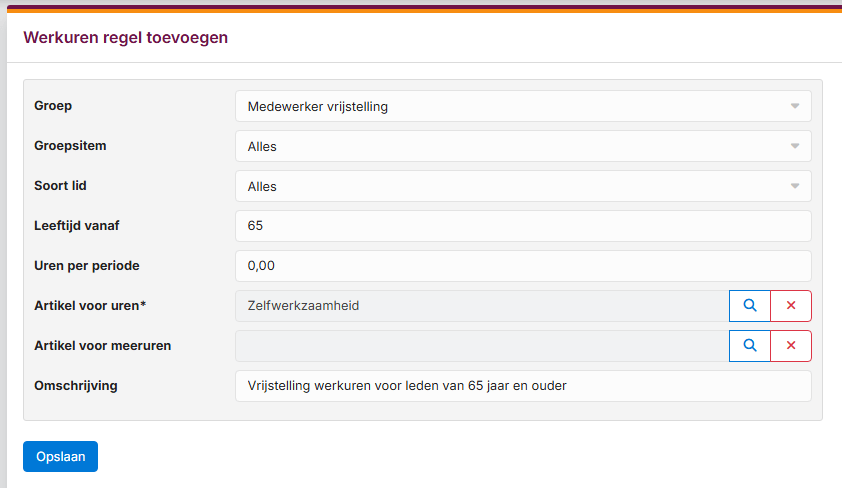
Task: Focus the Uren per periode field
Action: pos(523,266)
